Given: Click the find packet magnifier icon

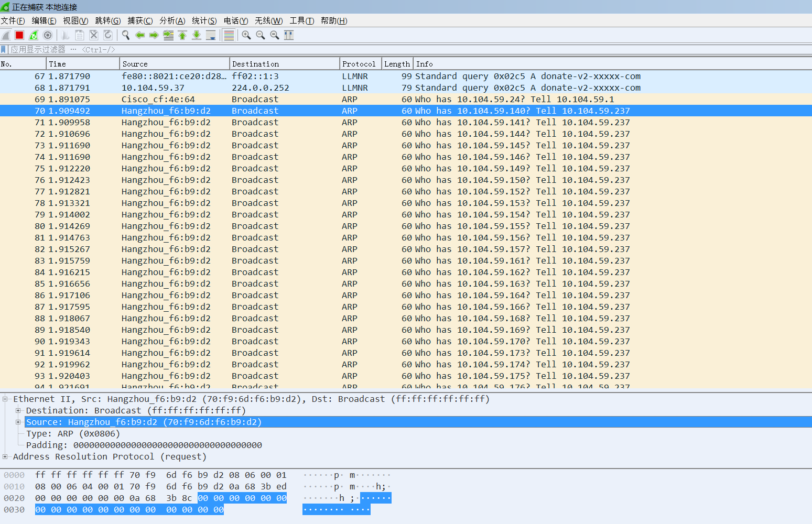Looking at the screenshot, I should coord(126,35).
